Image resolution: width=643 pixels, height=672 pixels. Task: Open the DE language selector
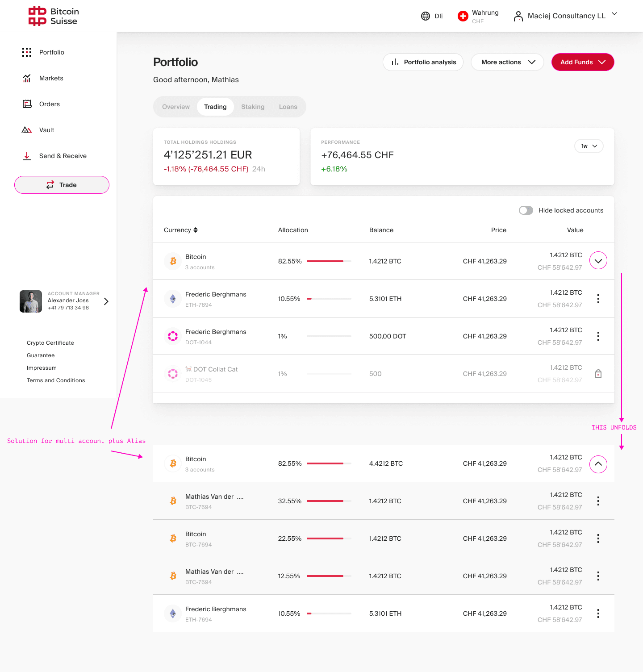pos(432,16)
